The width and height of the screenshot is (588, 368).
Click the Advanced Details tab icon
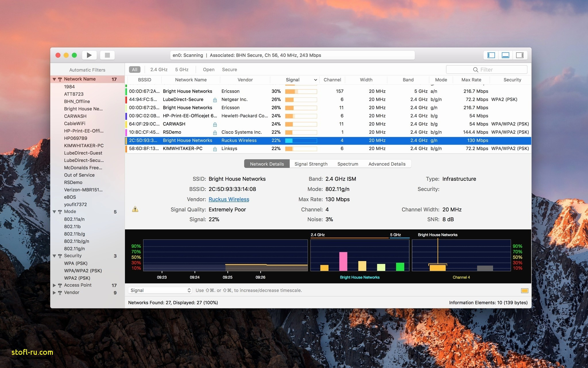pos(386,164)
